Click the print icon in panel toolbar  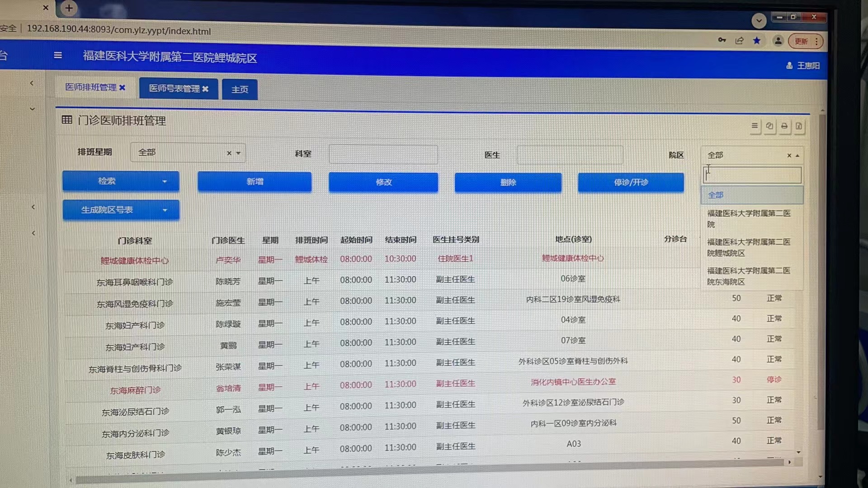(784, 127)
